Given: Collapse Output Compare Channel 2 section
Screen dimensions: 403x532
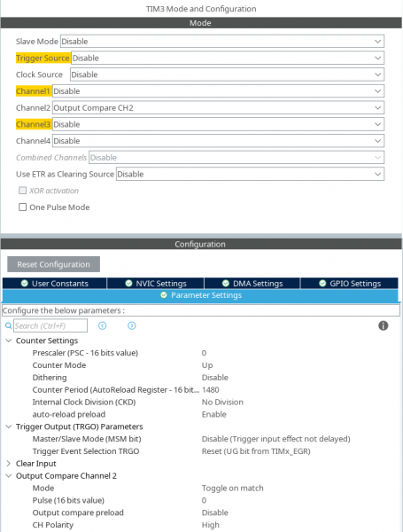Looking at the screenshot, I should 9,475.
